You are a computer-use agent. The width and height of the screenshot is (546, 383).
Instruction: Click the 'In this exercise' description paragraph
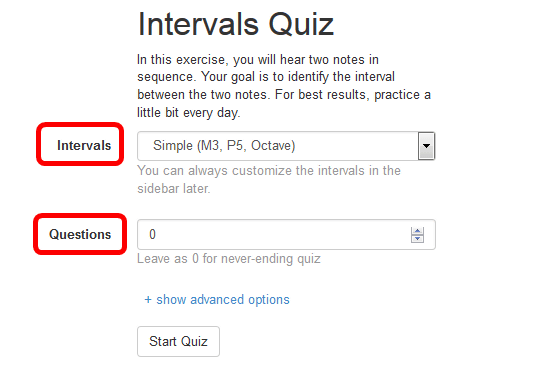[x=284, y=86]
